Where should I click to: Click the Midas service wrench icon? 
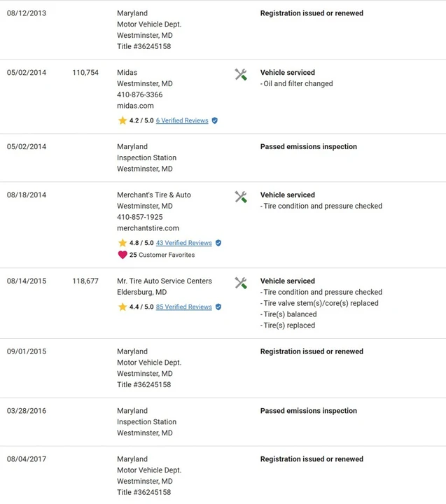[241, 75]
